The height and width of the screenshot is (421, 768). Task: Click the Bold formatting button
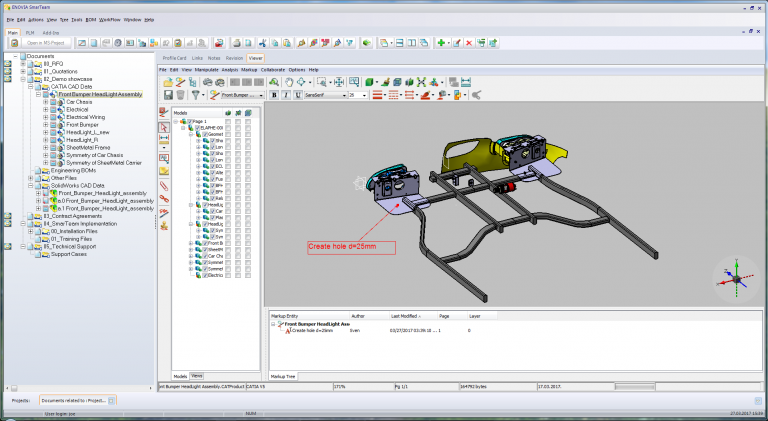(273, 95)
